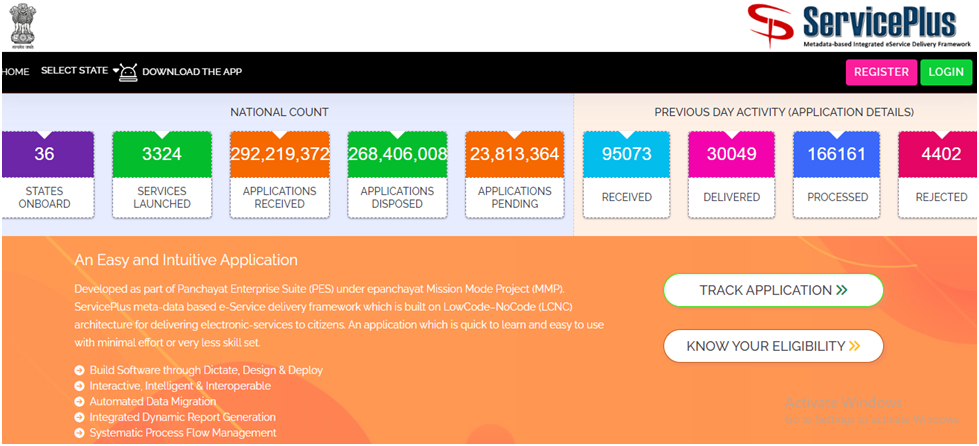Click 'Integrated Dynamic Report Generation' text
The image size is (979, 446).
click(x=182, y=417)
